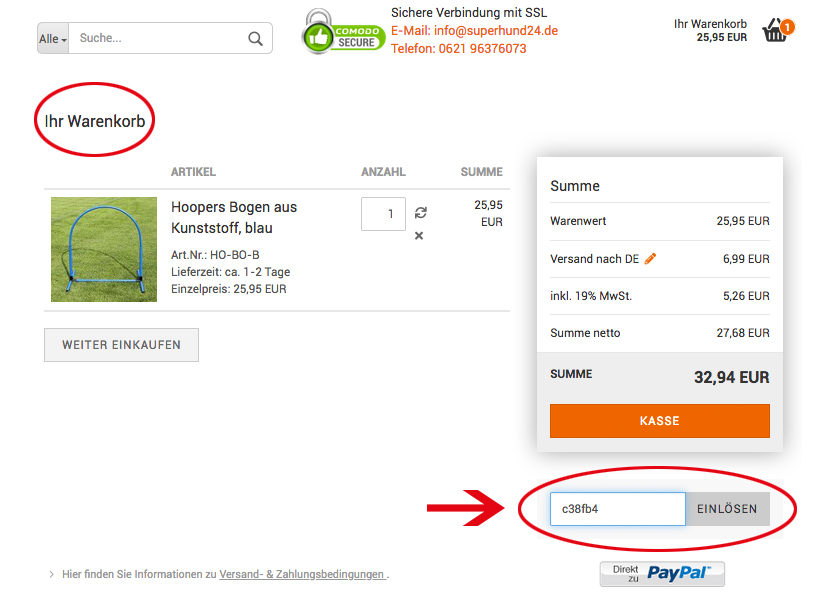Remove the Hoopers Bogen item with the X icon
This screenshot has width=824, height=600.
click(x=419, y=235)
